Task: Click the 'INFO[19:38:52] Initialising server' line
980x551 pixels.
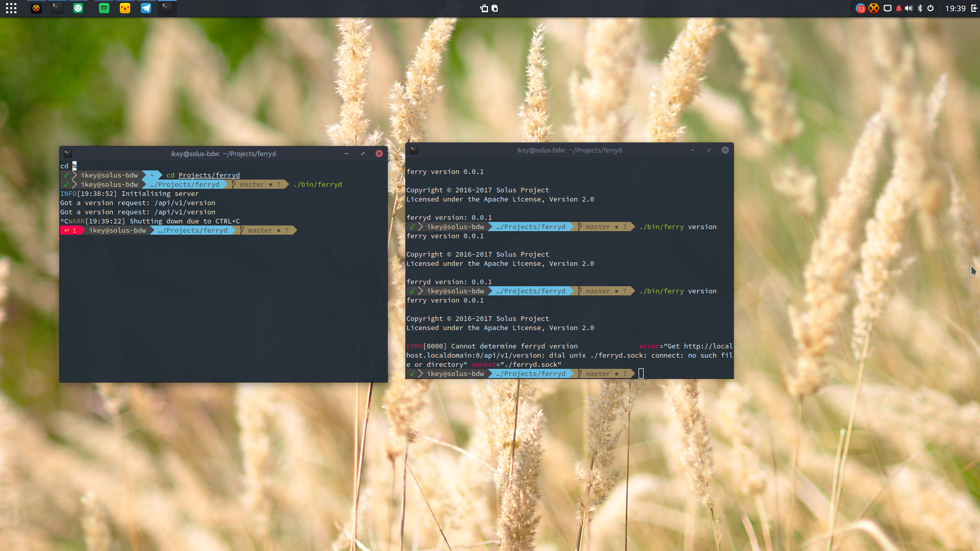Action: [x=130, y=194]
